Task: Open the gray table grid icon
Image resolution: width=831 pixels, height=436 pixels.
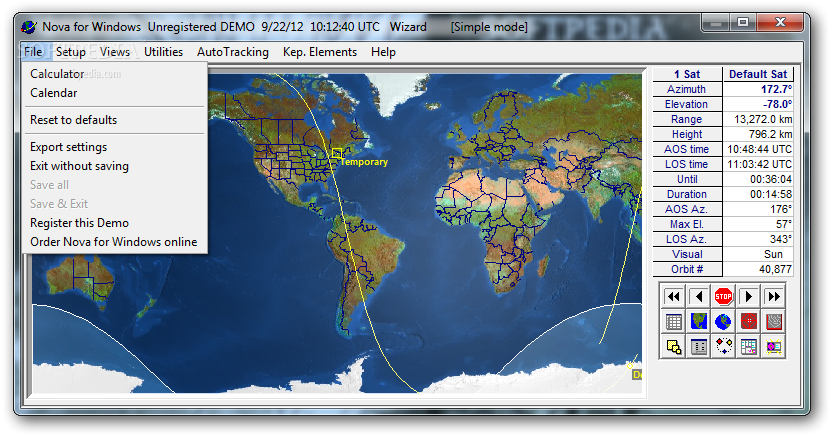Action: tap(673, 322)
